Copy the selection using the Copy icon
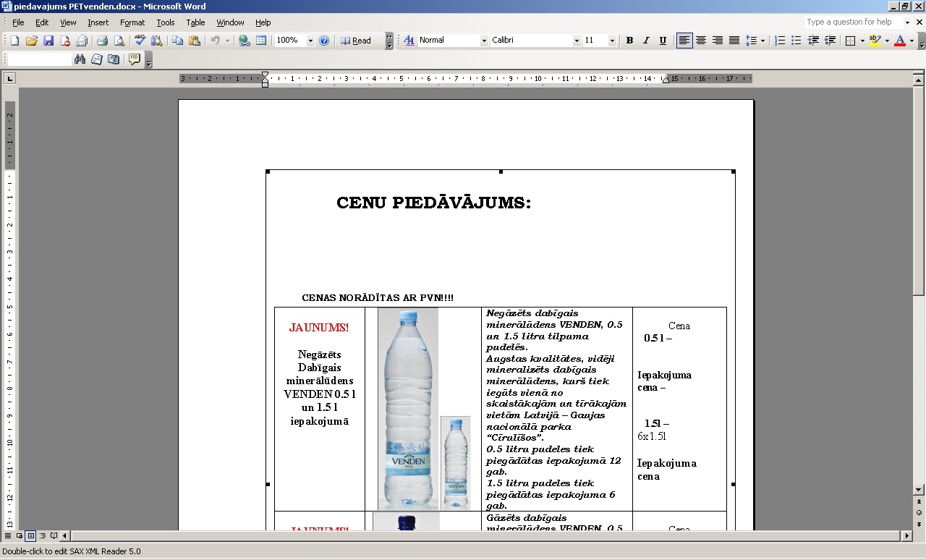The height and width of the screenshot is (560, 926). coord(177,41)
